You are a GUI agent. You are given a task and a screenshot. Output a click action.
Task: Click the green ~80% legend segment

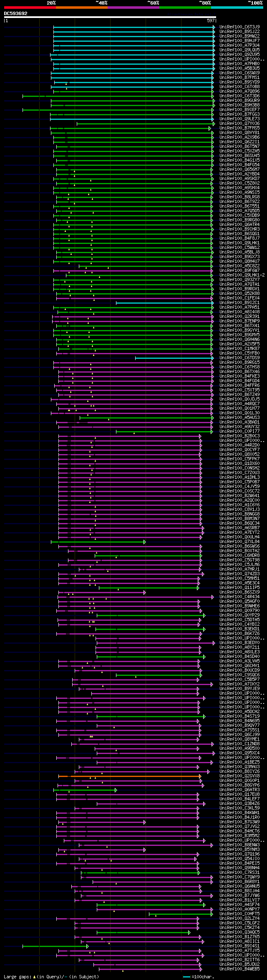pos(185,8)
